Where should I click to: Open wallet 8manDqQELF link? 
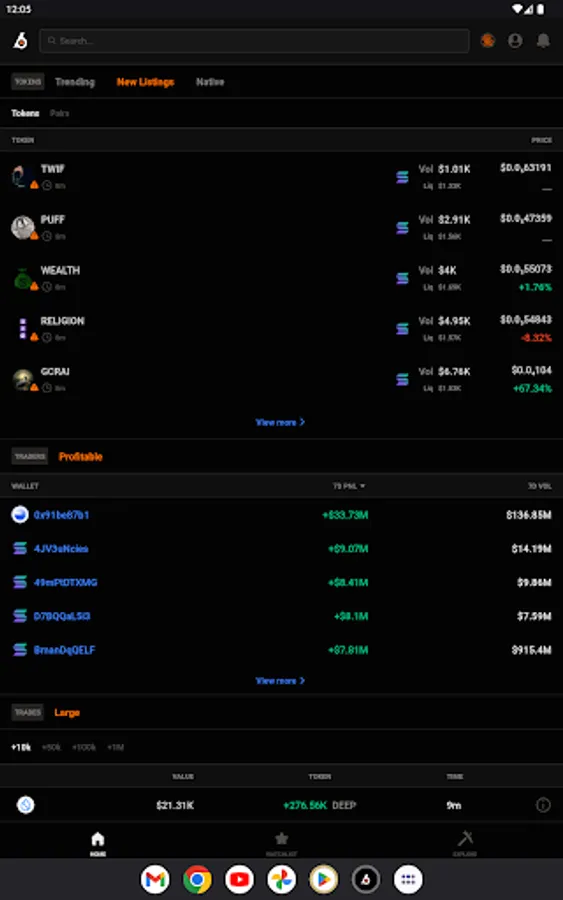pyautogui.click(x=64, y=650)
